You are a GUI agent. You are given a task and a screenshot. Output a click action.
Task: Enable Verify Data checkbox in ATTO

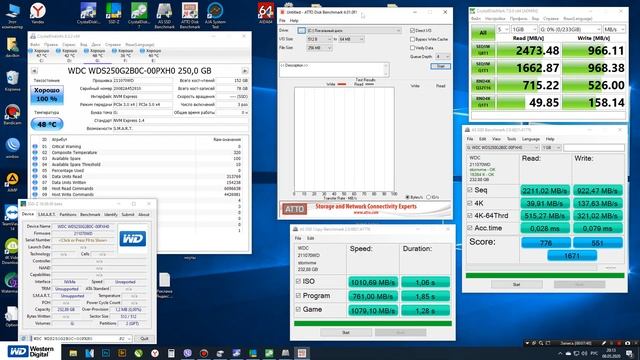[x=412, y=48]
